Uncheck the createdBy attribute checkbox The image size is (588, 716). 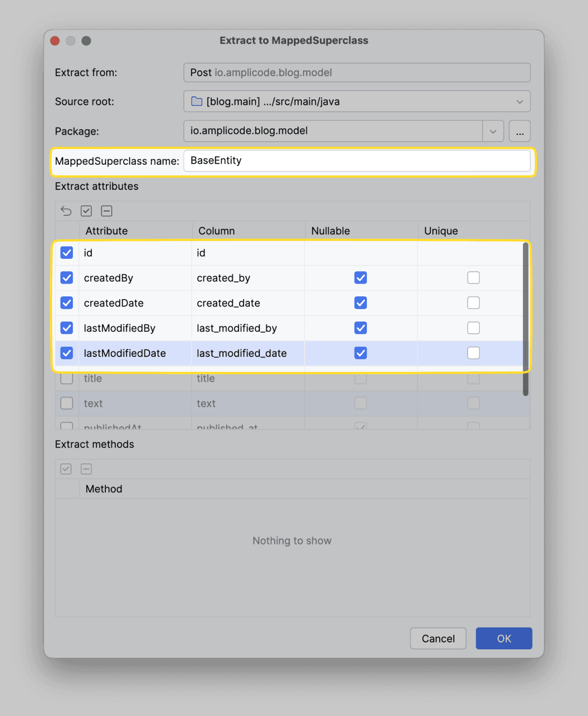(x=67, y=278)
